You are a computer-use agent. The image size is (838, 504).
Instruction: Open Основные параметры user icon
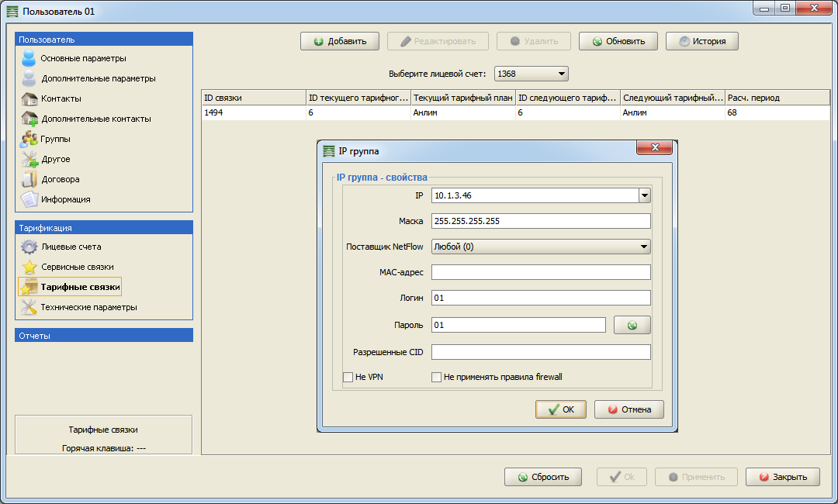[29, 58]
